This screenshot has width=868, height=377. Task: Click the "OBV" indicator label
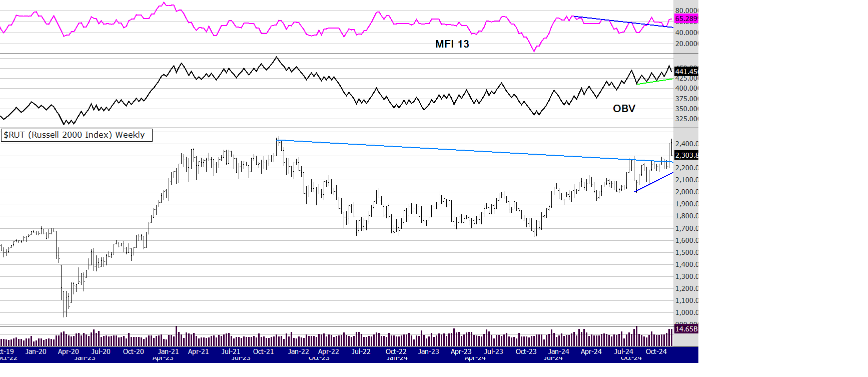pos(624,109)
